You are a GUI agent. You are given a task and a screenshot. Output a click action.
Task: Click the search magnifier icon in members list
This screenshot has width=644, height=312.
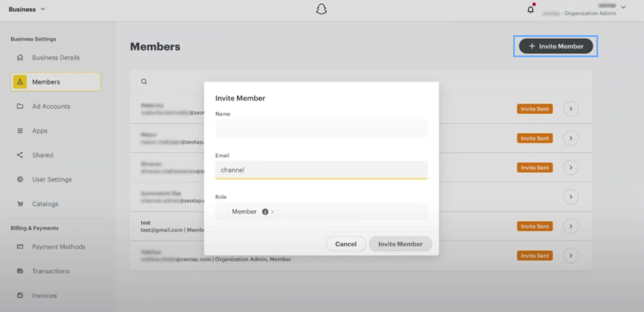coord(144,82)
